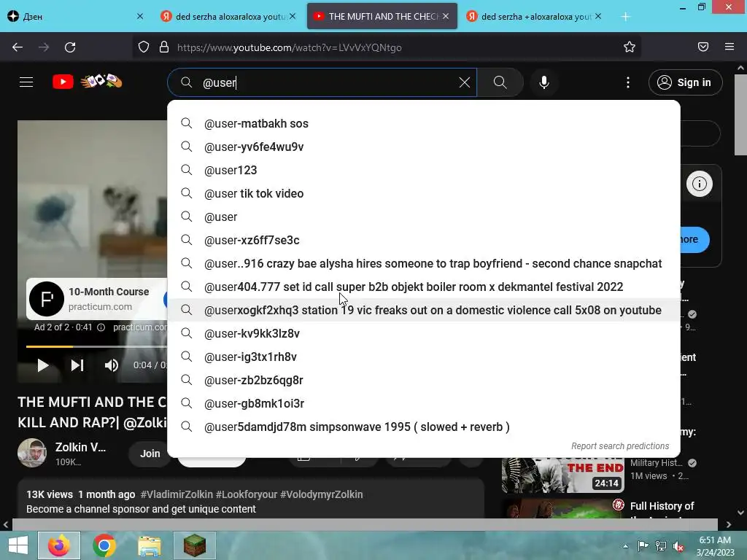This screenshot has height=560, width=747.
Task: Select suggestion '@user-ig3tx1rh8v'
Action: 424,357
